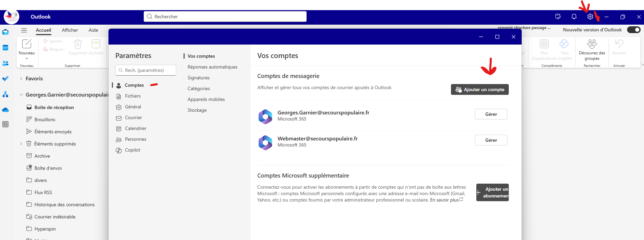Open the My Day panel icon
644x240 pixels.
pos(558,17)
